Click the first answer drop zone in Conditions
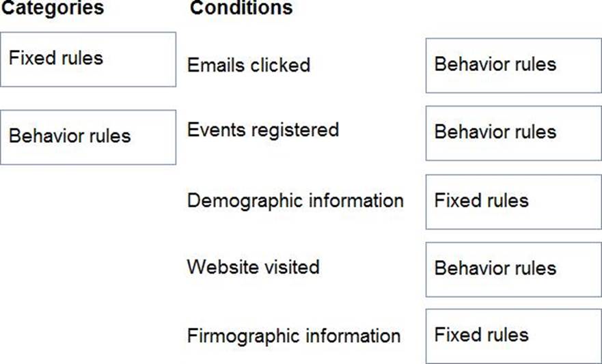602x364 pixels. click(513, 65)
